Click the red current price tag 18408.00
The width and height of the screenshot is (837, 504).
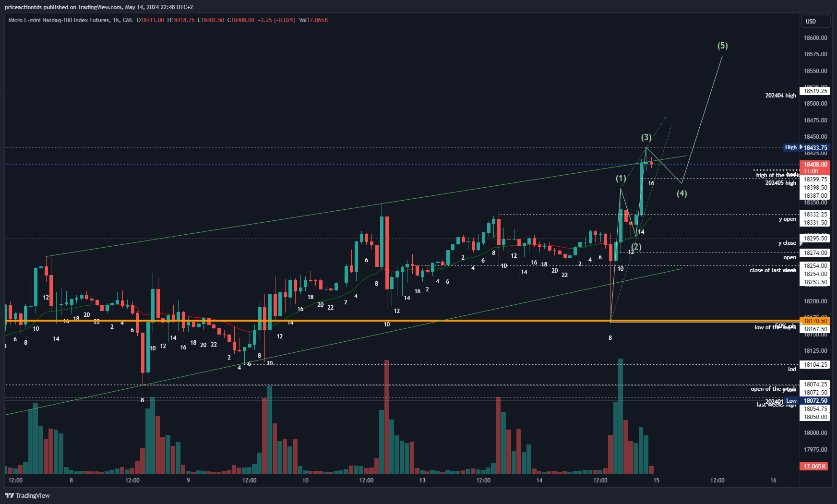[x=815, y=164]
